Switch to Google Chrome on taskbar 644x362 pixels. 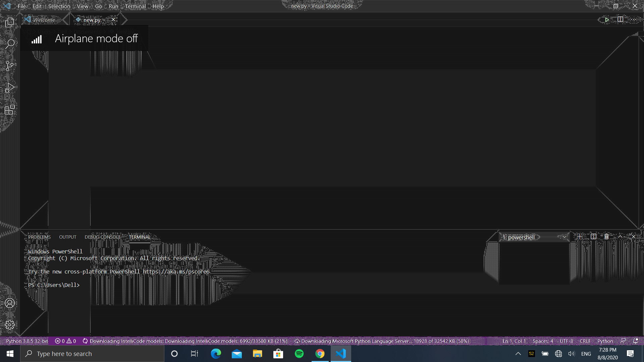click(320, 354)
